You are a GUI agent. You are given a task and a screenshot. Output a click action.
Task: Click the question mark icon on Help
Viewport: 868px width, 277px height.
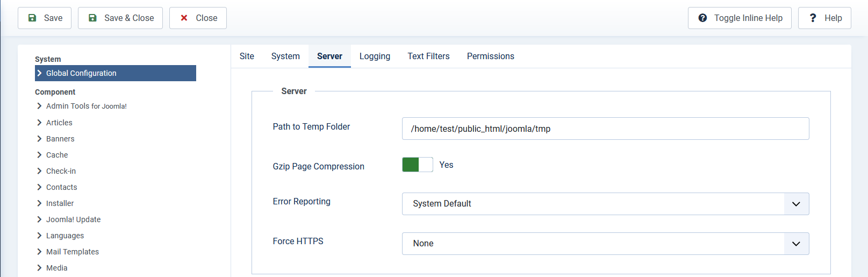click(x=813, y=18)
